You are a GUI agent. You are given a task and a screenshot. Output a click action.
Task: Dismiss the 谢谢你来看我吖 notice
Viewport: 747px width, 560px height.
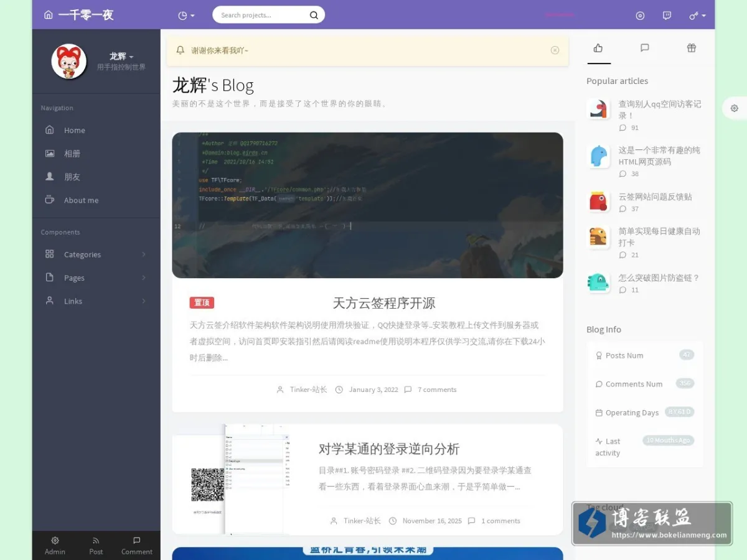coord(555,50)
